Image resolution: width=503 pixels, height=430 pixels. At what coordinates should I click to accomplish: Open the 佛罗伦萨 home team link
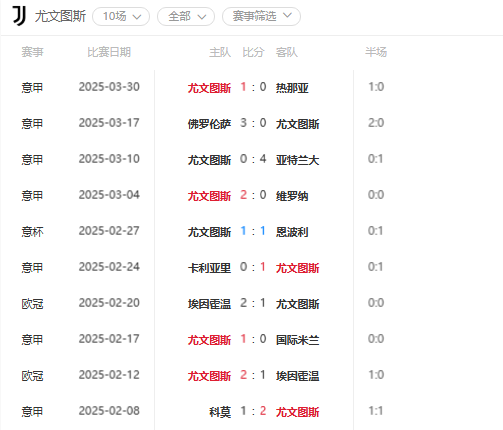tap(209, 124)
